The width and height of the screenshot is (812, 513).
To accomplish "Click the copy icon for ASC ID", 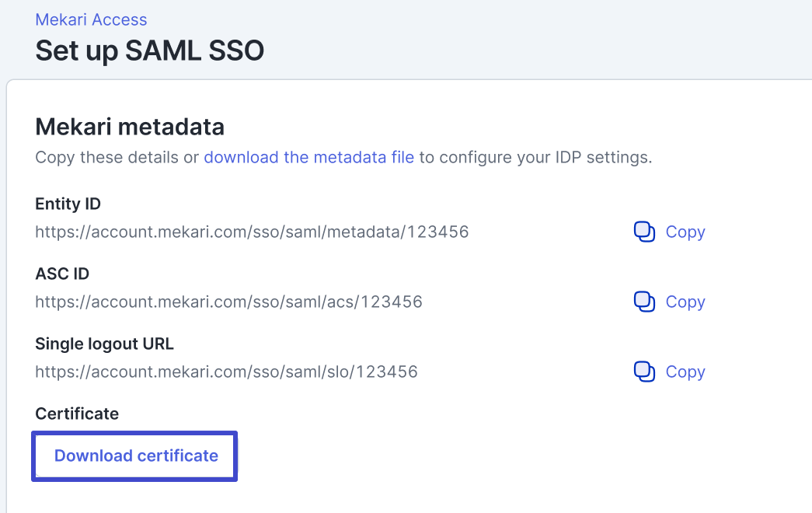I will [645, 302].
